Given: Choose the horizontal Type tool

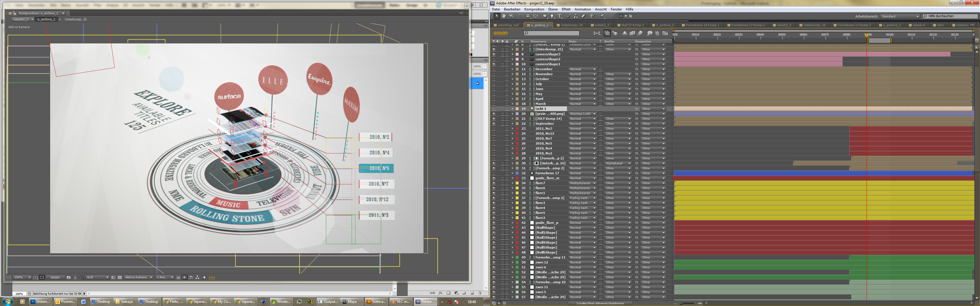Looking at the screenshot, I should [x=560, y=16].
